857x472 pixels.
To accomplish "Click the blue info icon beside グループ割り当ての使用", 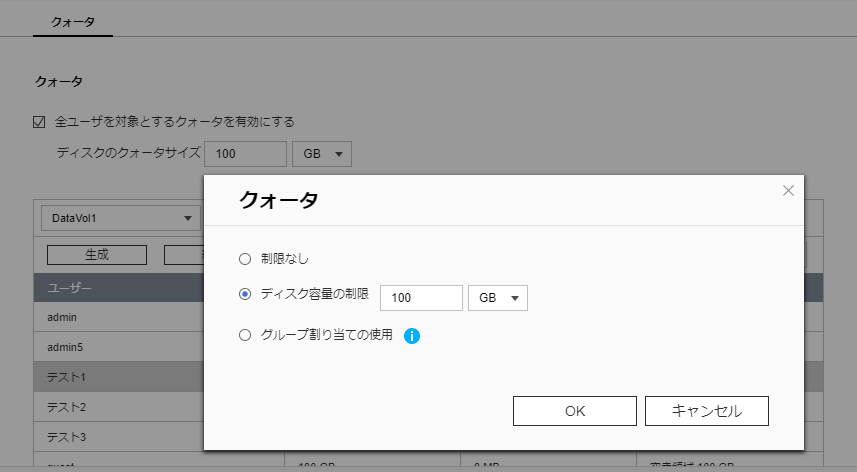I will pyautogui.click(x=412, y=335).
